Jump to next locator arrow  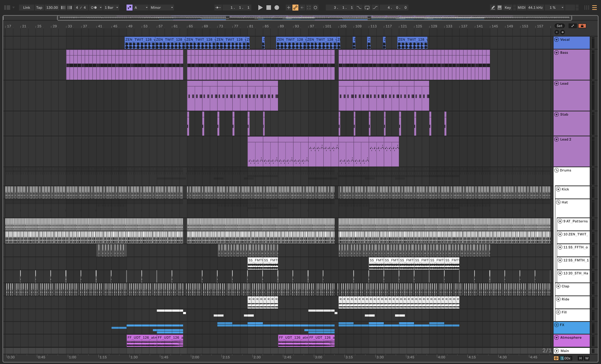(x=563, y=32)
